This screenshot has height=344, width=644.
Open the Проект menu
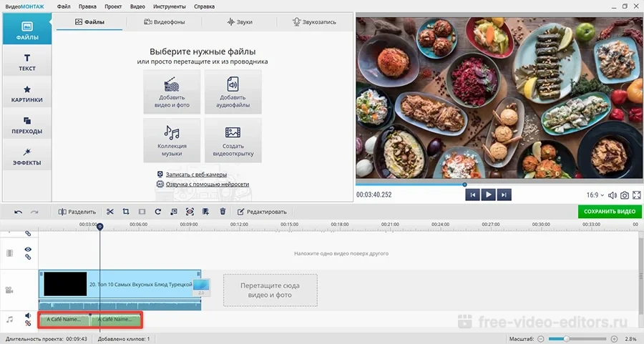112,6
